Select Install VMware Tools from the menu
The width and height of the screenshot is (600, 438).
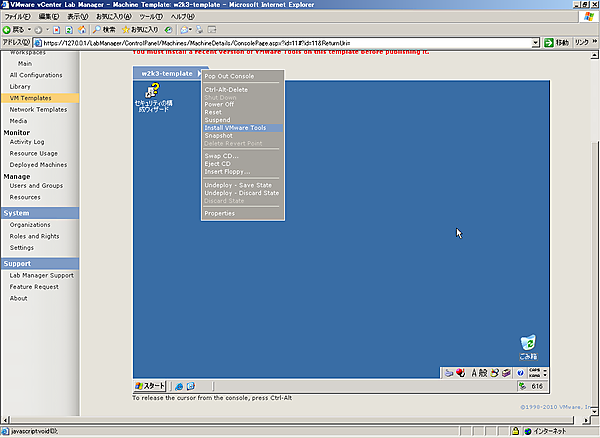(235, 128)
